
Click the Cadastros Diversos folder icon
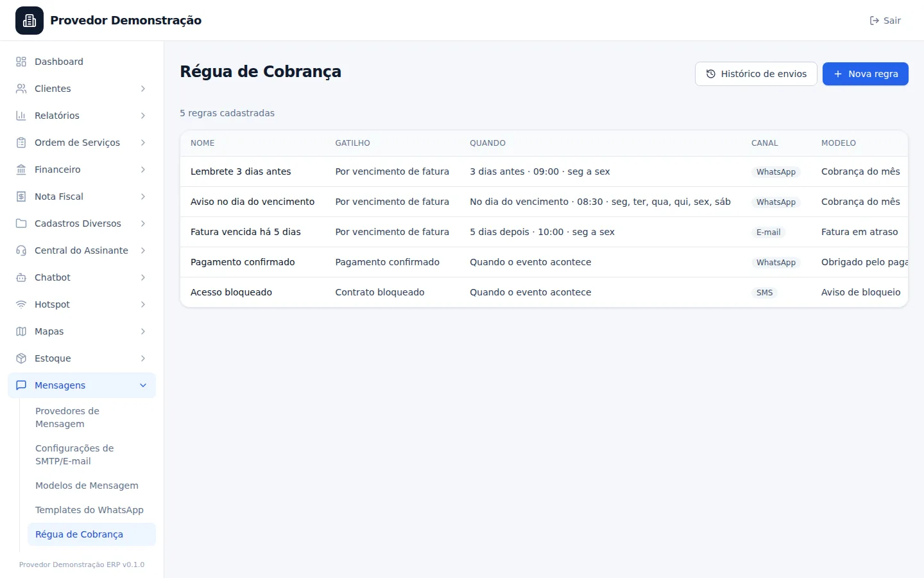pyautogui.click(x=21, y=223)
